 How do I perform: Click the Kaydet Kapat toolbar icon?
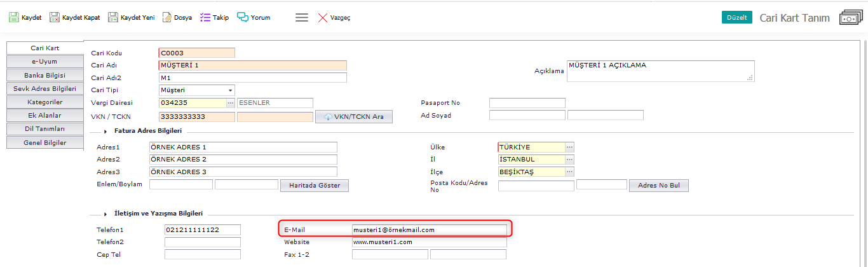(55, 18)
